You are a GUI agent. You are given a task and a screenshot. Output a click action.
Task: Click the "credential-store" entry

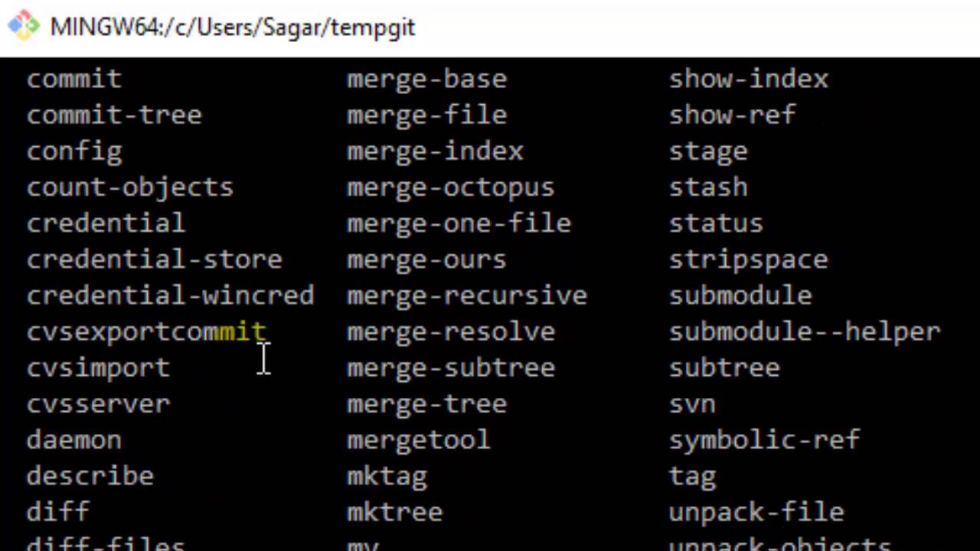tap(155, 259)
